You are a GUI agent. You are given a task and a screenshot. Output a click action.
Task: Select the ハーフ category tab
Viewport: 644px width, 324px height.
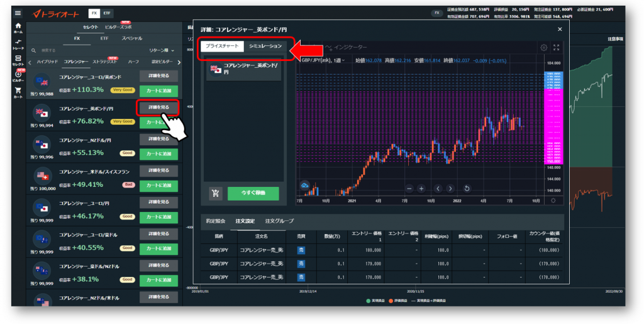coord(133,62)
